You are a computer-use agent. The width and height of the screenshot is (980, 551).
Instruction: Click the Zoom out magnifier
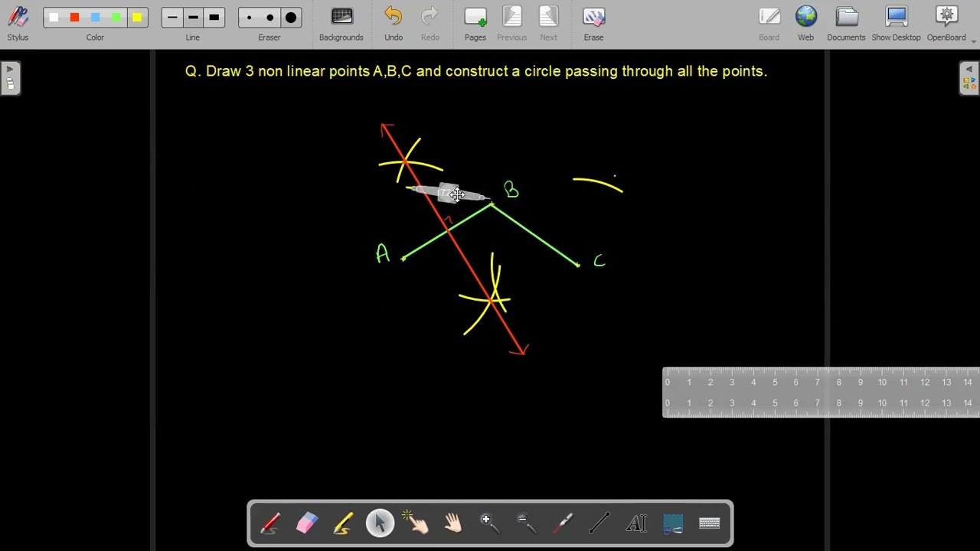pyautogui.click(x=526, y=523)
